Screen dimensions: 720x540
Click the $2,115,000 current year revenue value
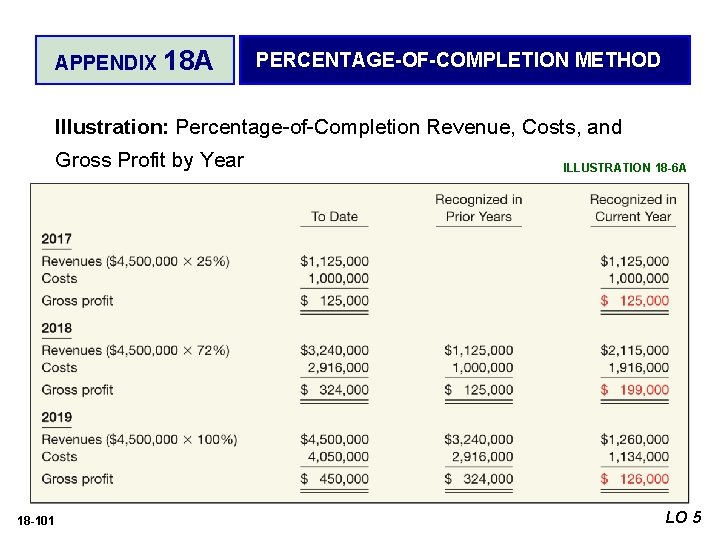pos(635,350)
